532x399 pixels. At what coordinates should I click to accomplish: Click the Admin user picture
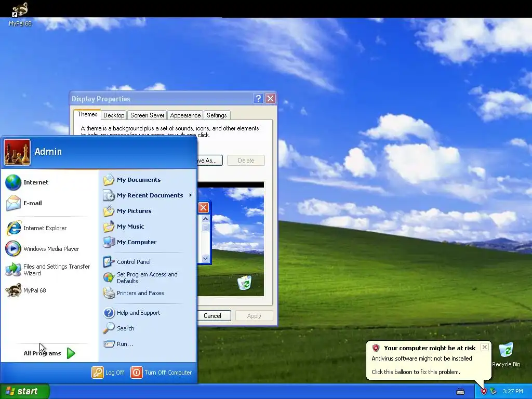point(17,152)
